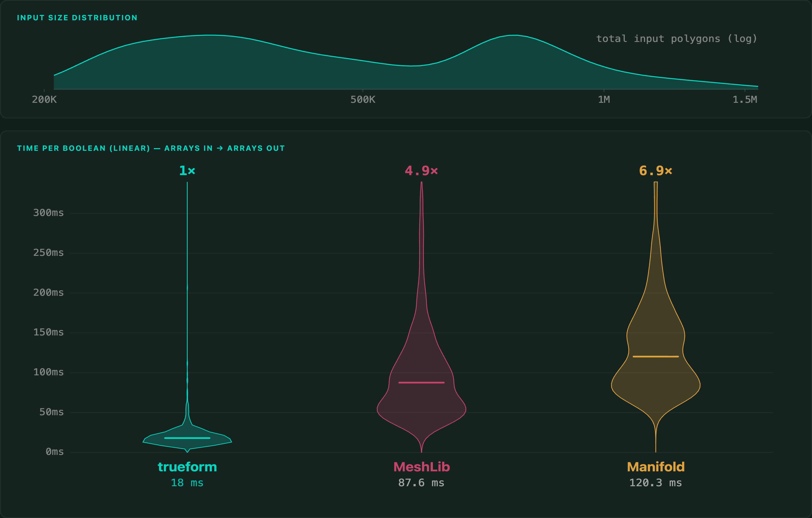This screenshot has height=518, width=812.
Task: Select the 1.5M x-axis tick label
Action: (x=745, y=100)
